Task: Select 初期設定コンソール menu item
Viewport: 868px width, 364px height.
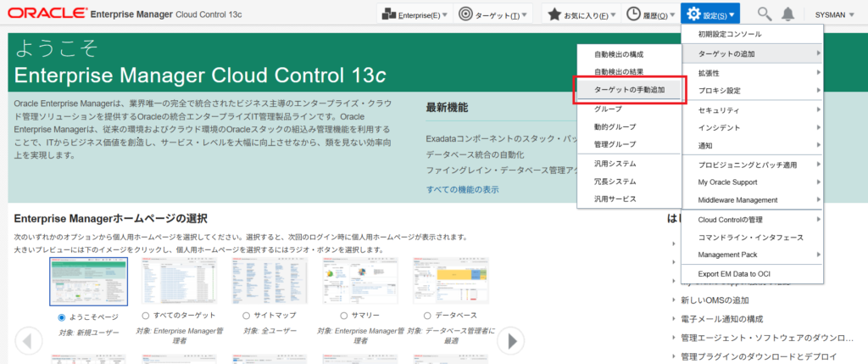Action: [729, 35]
